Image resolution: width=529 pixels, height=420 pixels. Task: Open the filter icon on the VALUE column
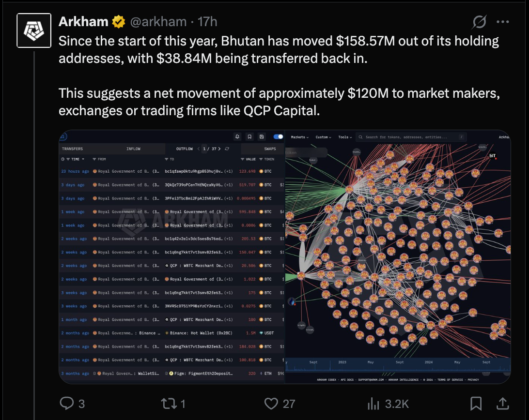[243, 159]
